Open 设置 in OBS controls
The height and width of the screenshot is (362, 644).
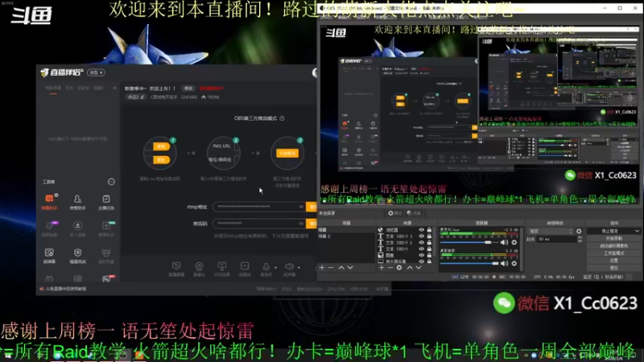point(613,261)
